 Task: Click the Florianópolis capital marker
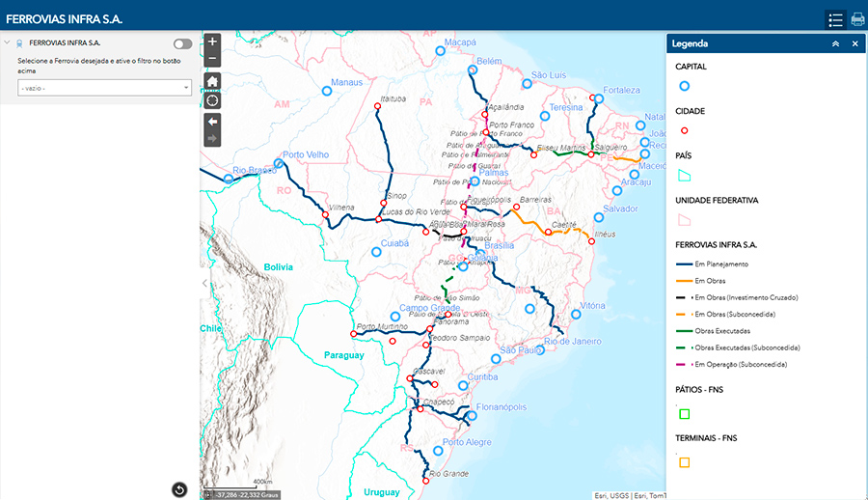coord(473,415)
